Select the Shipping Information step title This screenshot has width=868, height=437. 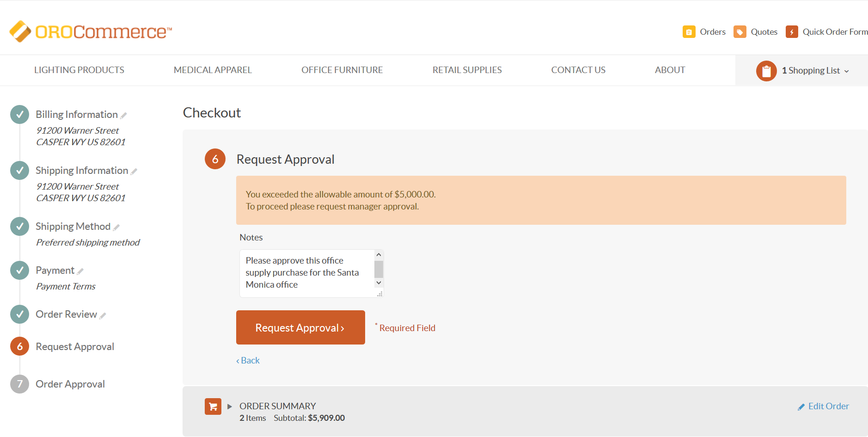(82, 170)
